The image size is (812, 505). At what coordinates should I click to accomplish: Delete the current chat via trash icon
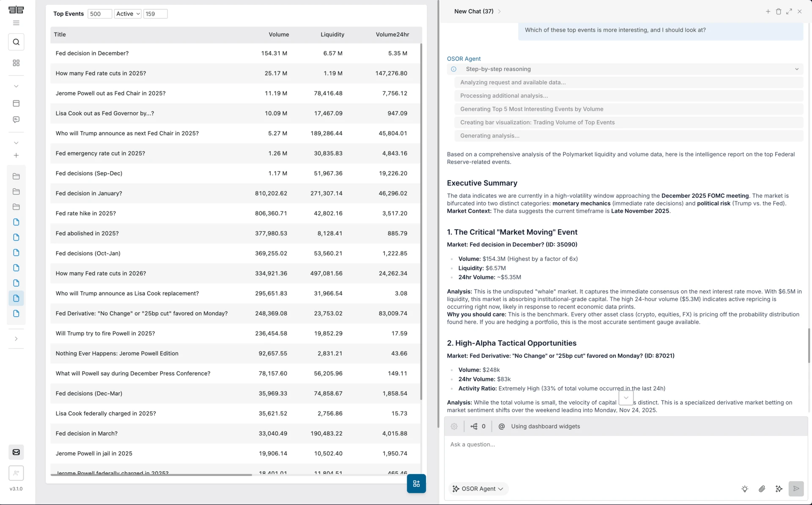coord(779,11)
